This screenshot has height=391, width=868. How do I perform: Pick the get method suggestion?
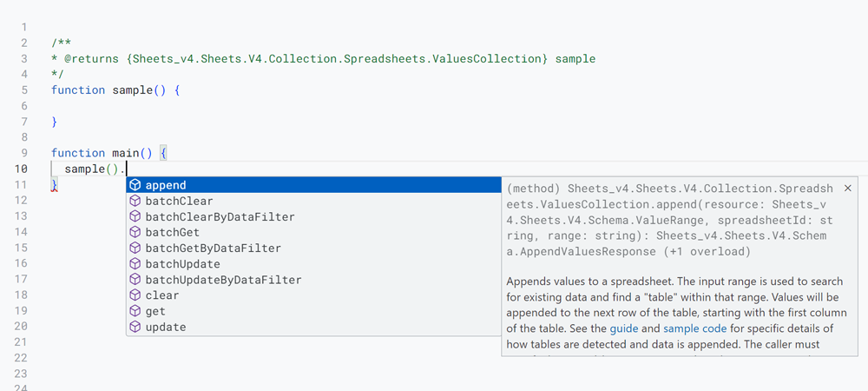313,311
